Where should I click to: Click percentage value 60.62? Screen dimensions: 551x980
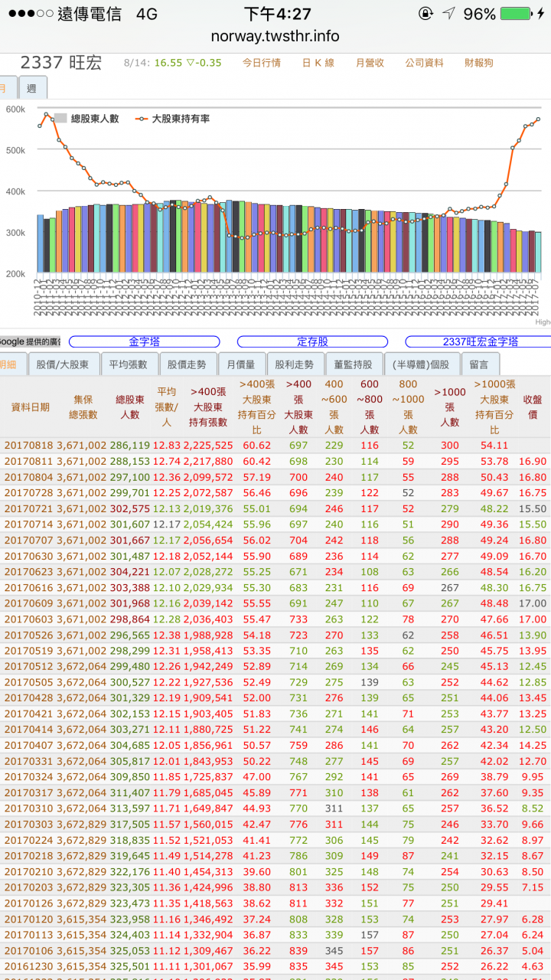click(257, 445)
